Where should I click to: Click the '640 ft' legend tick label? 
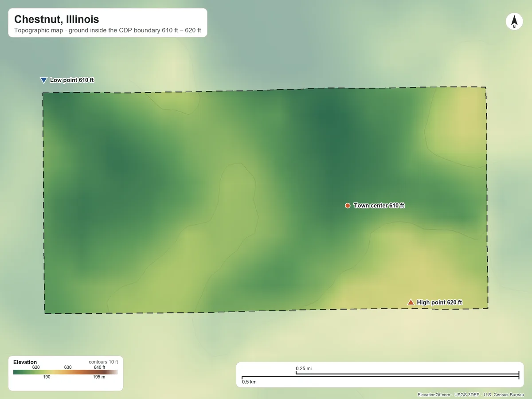click(100, 367)
